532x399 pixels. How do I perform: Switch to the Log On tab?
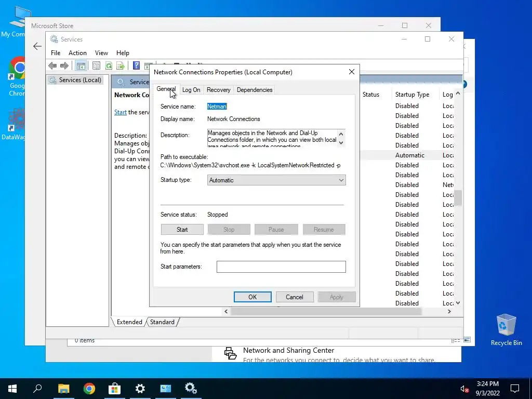pyautogui.click(x=191, y=90)
